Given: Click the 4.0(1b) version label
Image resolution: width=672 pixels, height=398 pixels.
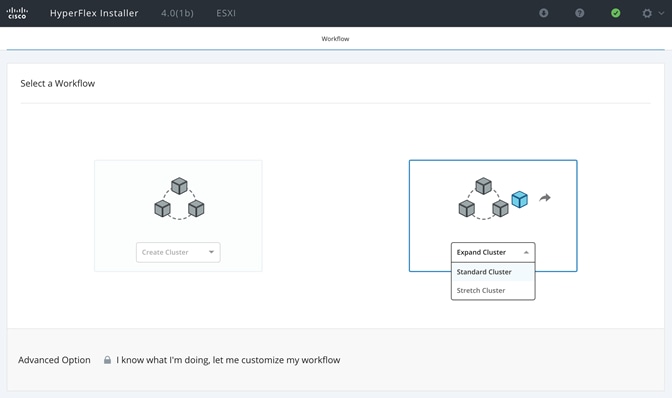Looking at the screenshot, I should click(177, 13).
